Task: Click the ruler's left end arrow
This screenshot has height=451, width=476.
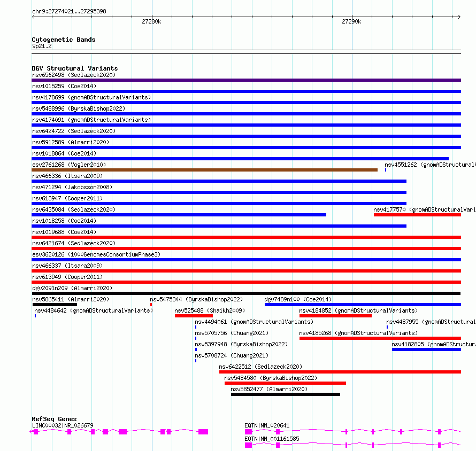Action: (x=33, y=17)
